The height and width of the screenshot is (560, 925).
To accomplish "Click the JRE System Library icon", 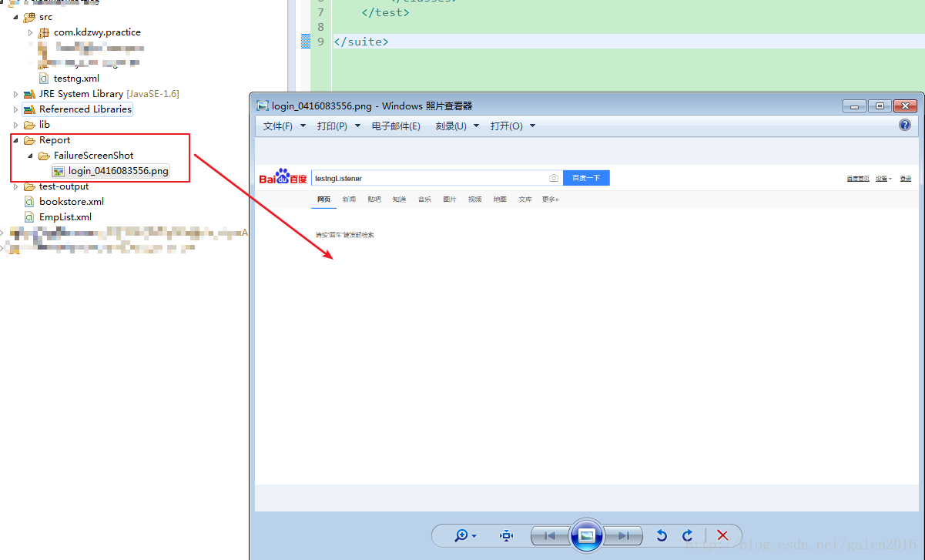I will click(29, 94).
